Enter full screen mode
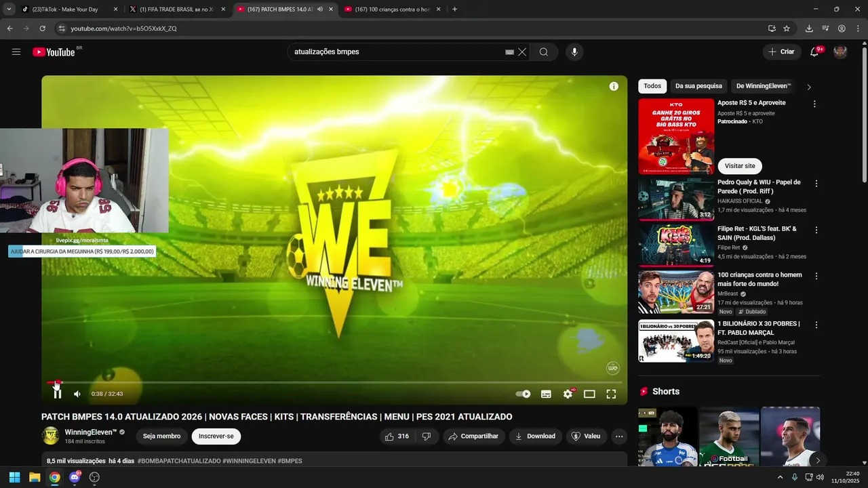Image resolution: width=868 pixels, height=488 pixels. 611,394
